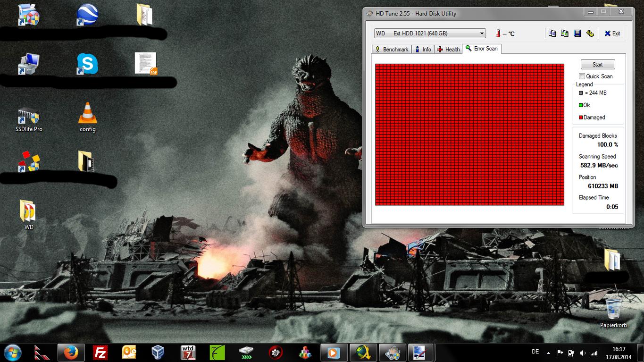Click the red Damaged legend square
This screenshot has height=362, width=644.
[x=581, y=118]
